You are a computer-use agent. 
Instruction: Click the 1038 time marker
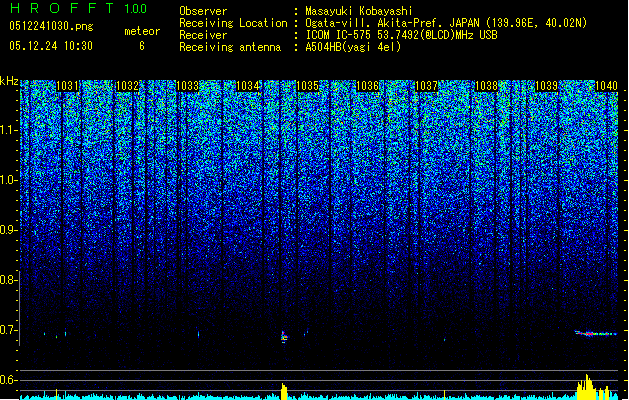coord(486,86)
